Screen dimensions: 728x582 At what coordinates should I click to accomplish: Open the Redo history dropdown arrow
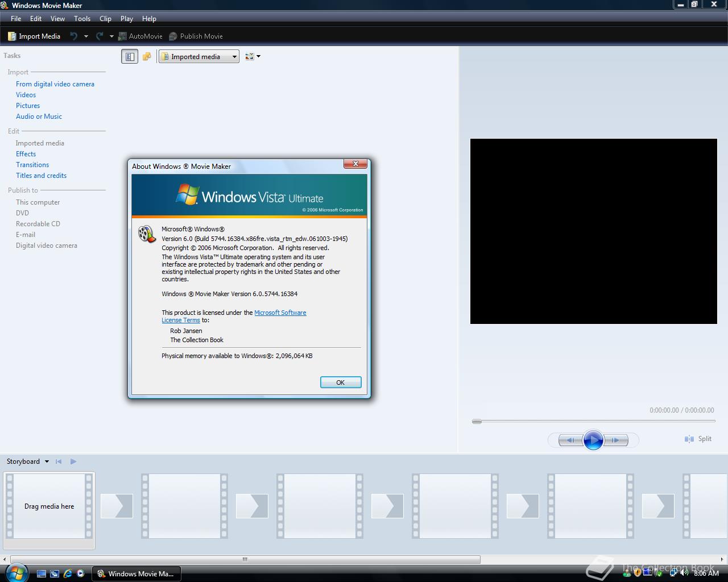pyautogui.click(x=111, y=36)
